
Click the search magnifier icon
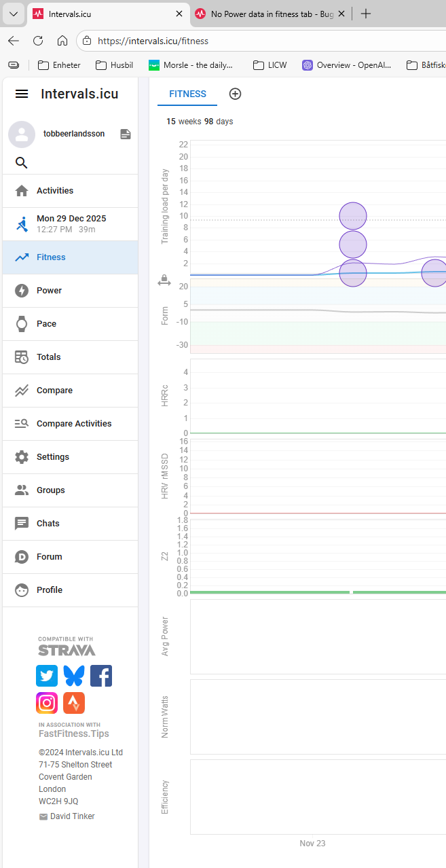click(x=22, y=163)
